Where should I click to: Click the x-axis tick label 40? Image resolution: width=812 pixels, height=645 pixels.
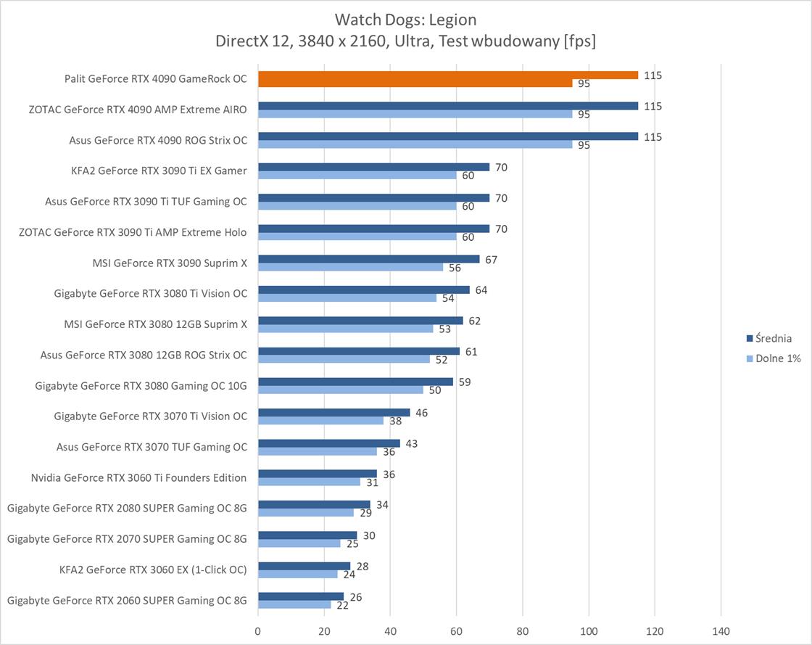tap(391, 631)
